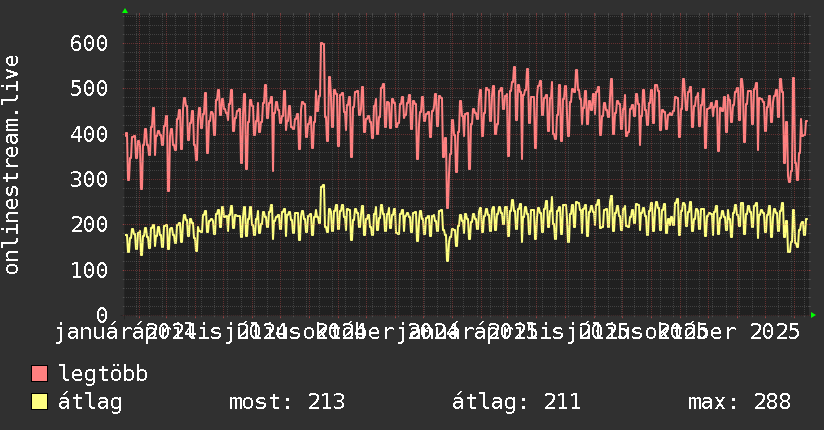Click the highest yellow peak near 288
Screen dimensions: 824x430
tap(323, 186)
